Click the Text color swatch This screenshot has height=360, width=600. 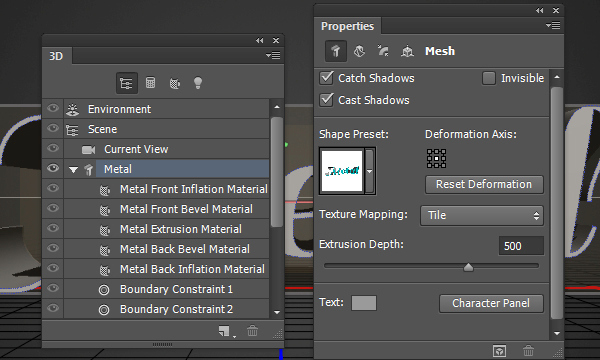pos(364,303)
